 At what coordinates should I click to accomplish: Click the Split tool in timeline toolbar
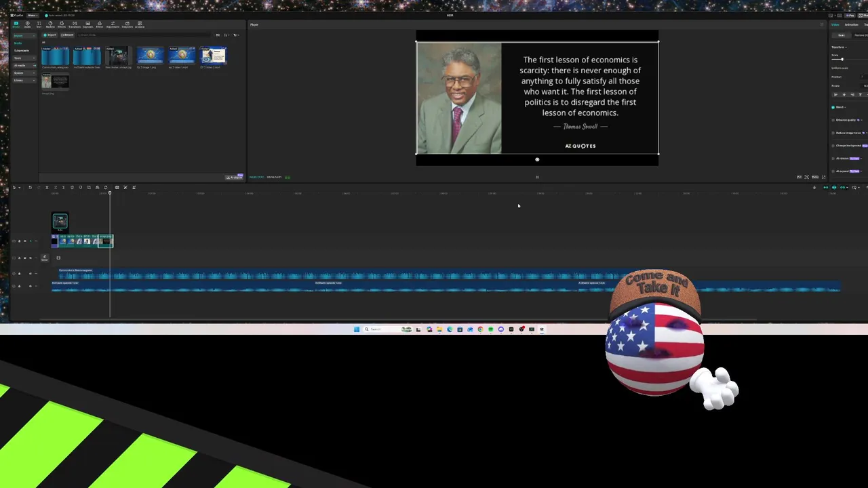click(x=47, y=187)
